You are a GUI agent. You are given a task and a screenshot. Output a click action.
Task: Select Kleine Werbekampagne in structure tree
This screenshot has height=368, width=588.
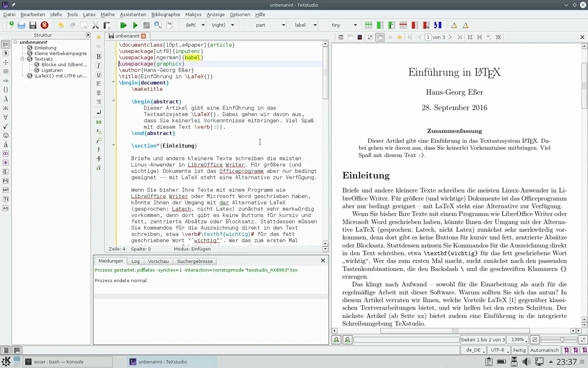click(x=61, y=53)
